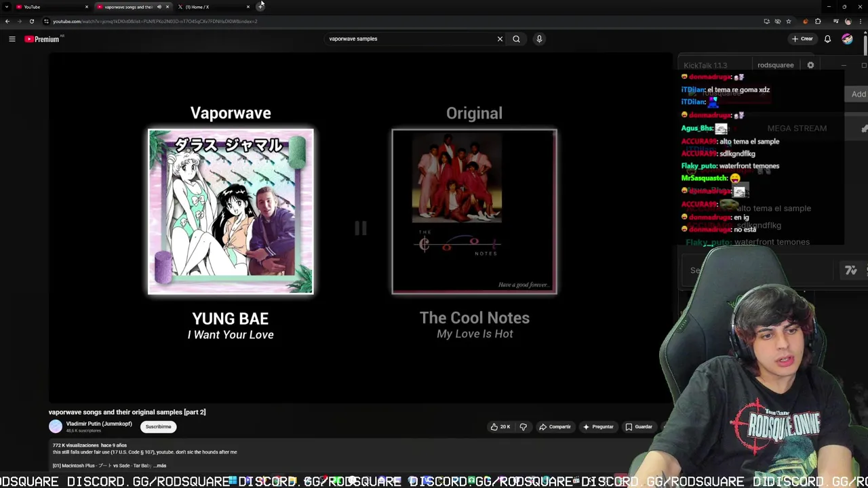Expand the tab search dropdown arrow
Image resolution: width=868 pixels, height=488 pixels.
pyautogui.click(x=5, y=7)
